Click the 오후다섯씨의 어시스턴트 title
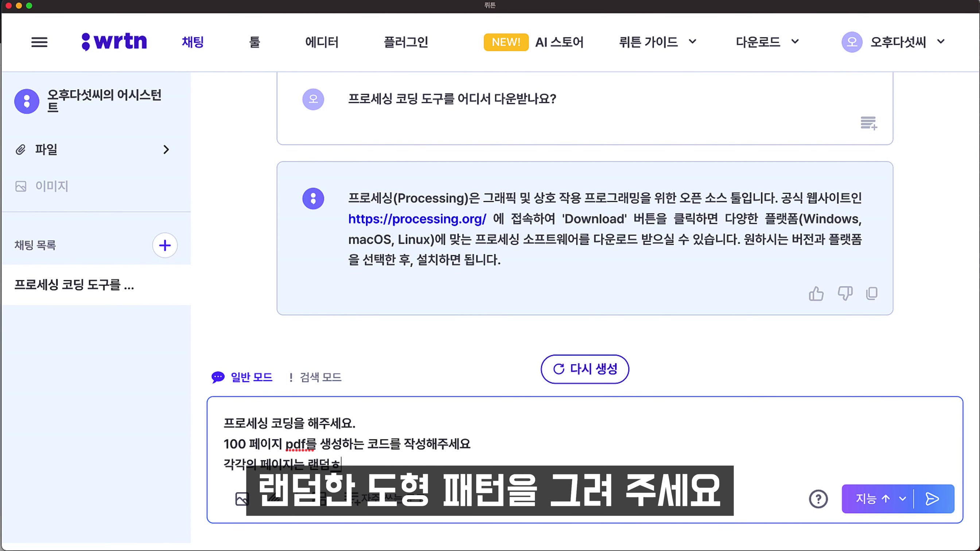Image resolution: width=980 pixels, height=551 pixels. point(104,101)
